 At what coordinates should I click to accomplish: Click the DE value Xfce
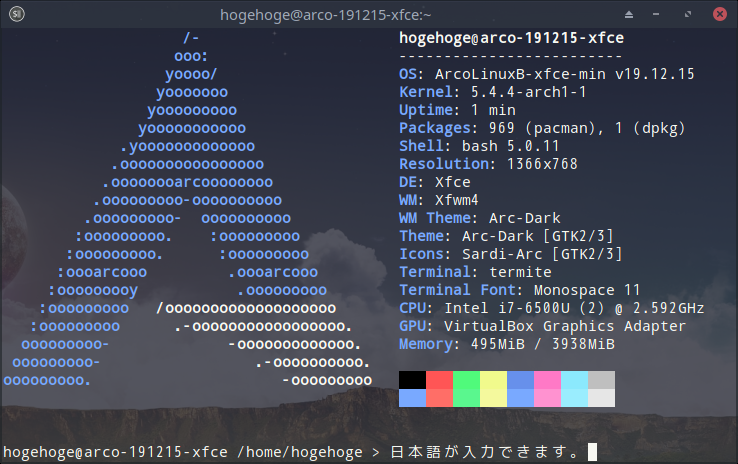coord(453,182)
